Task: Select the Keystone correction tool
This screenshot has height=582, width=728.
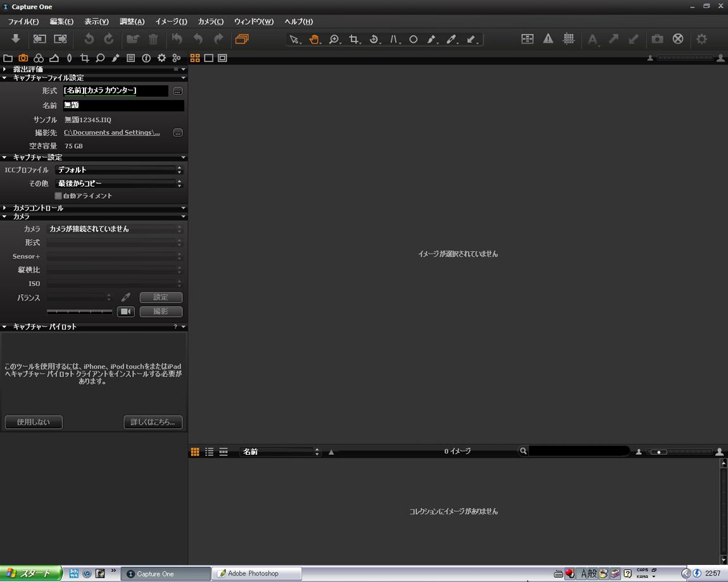Action: [x=394, y=39]
